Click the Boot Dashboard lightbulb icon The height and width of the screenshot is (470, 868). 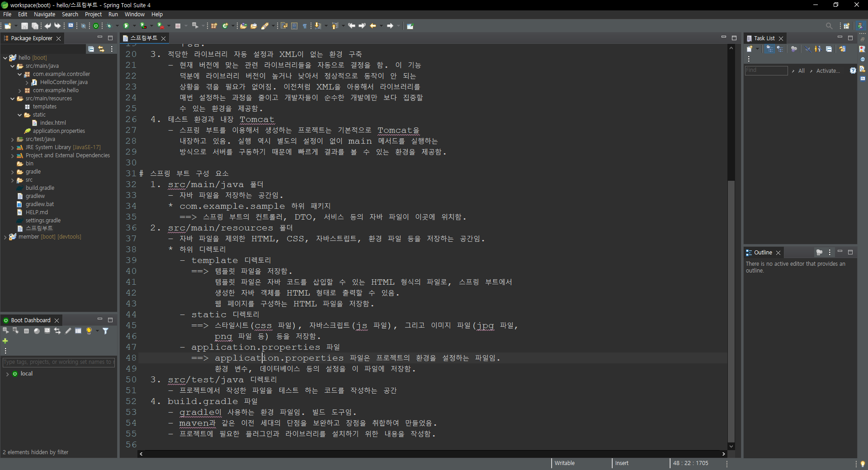coord(89,331)
